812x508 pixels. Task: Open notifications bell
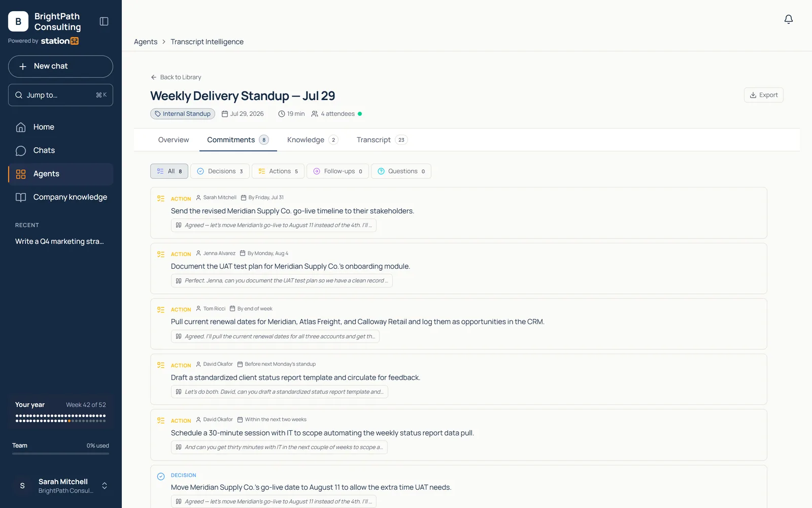coord(788,19)
